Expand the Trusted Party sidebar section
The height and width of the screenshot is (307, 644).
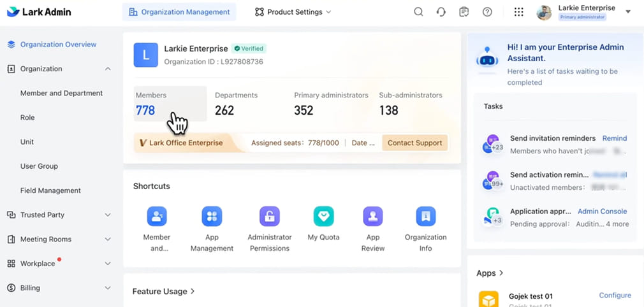point(108,215)
